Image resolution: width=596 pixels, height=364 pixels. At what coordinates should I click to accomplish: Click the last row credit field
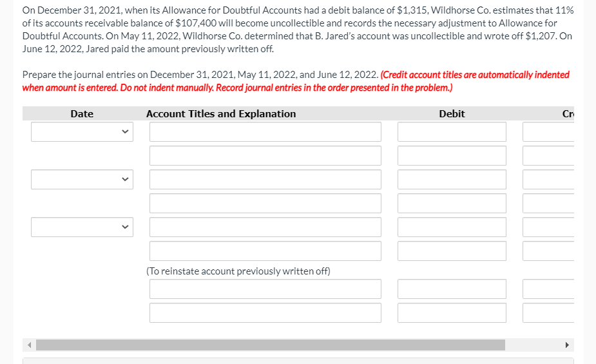[548, 312]
